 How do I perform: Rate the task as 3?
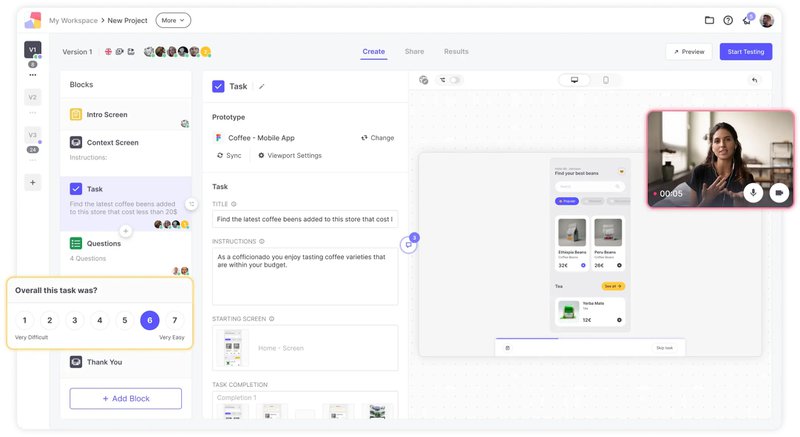click(74, 320)
